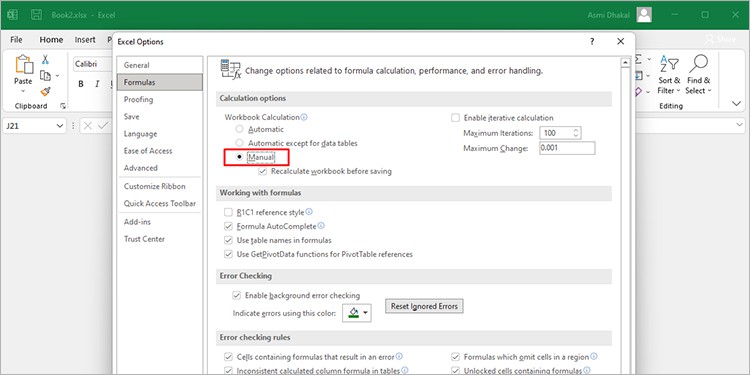The image size is (750, 375).
Task: Toggle Enable background error checking
Action: click(236, 296)
